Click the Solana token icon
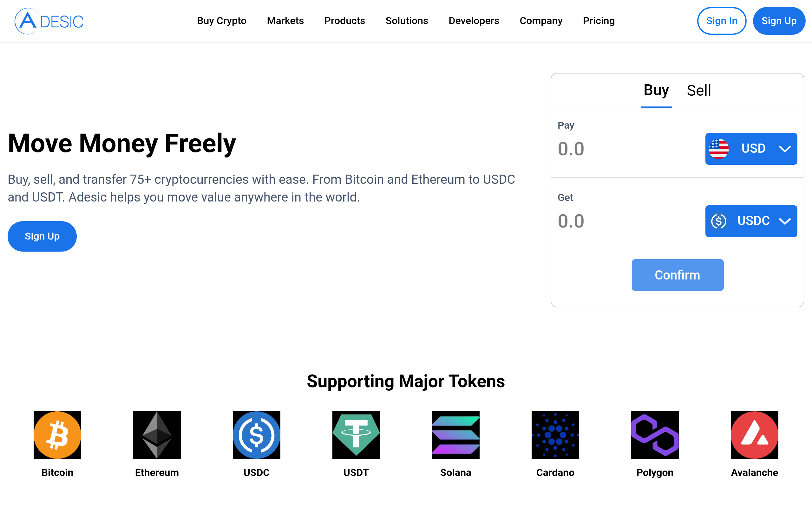Viewport: 812px width, 507px height. [455, 435]
